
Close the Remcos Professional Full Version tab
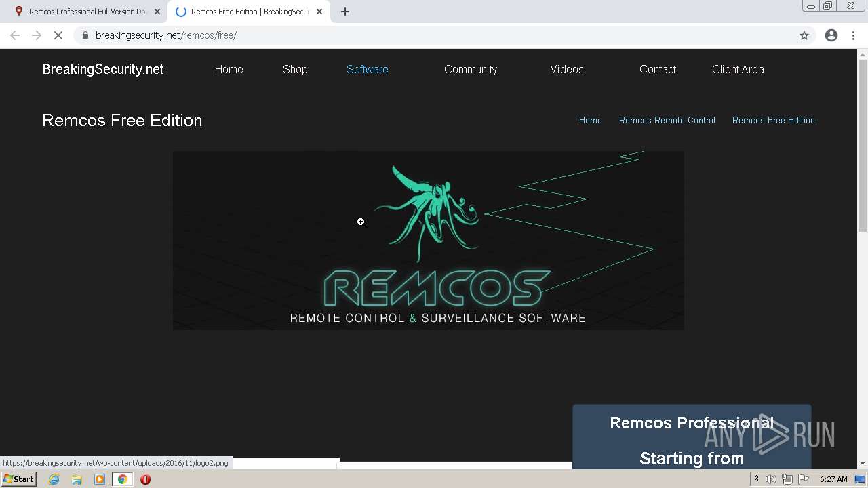[x=157, y=12]
